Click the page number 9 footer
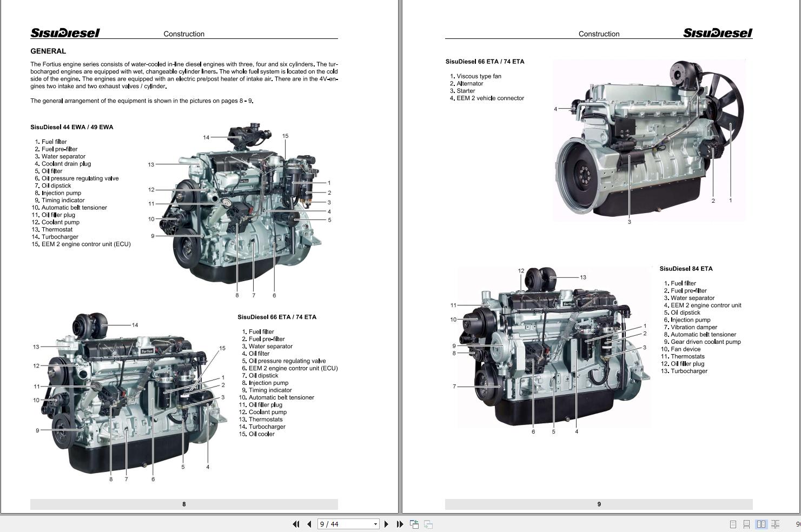 599,504
